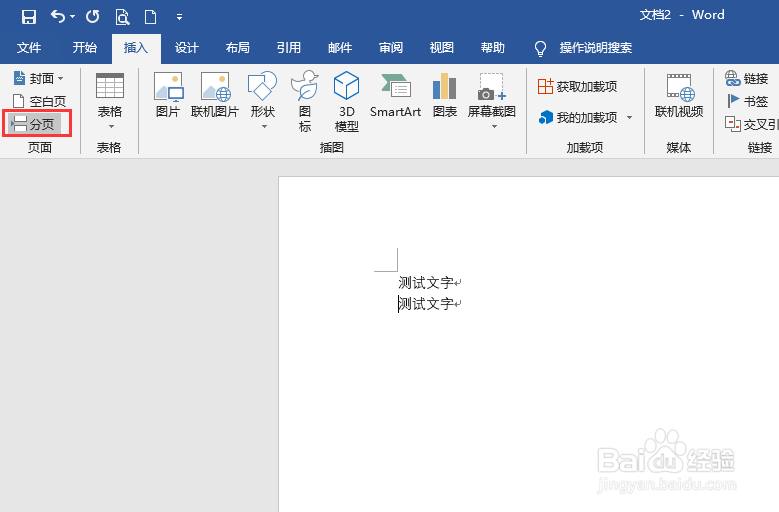Image resolution: width=779 pixels, height=512 pixels.
Task: Insert a 3D 模型
Action: click(346, 101)
